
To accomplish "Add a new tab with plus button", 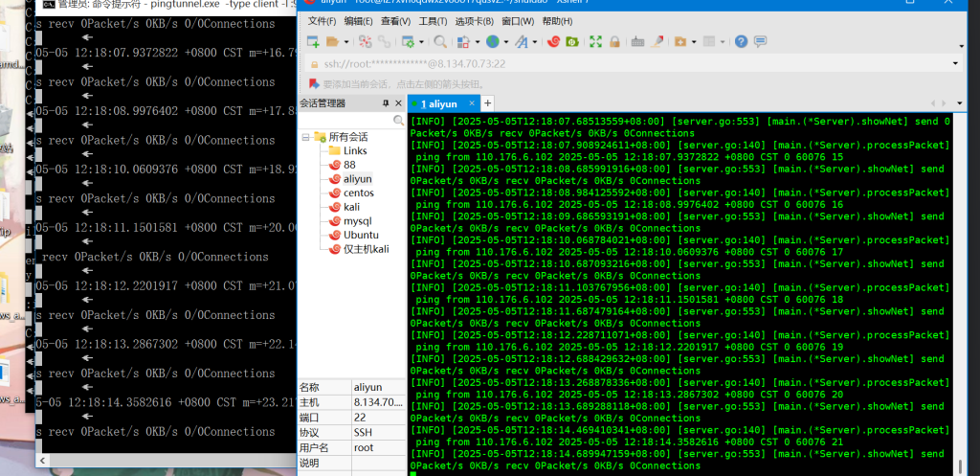I will pos(487,102).
